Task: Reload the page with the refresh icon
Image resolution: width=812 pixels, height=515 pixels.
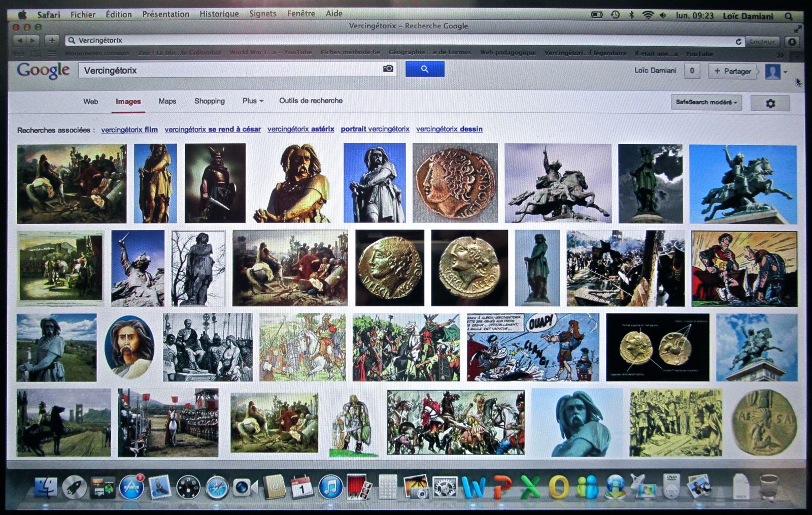Action: 738,42
